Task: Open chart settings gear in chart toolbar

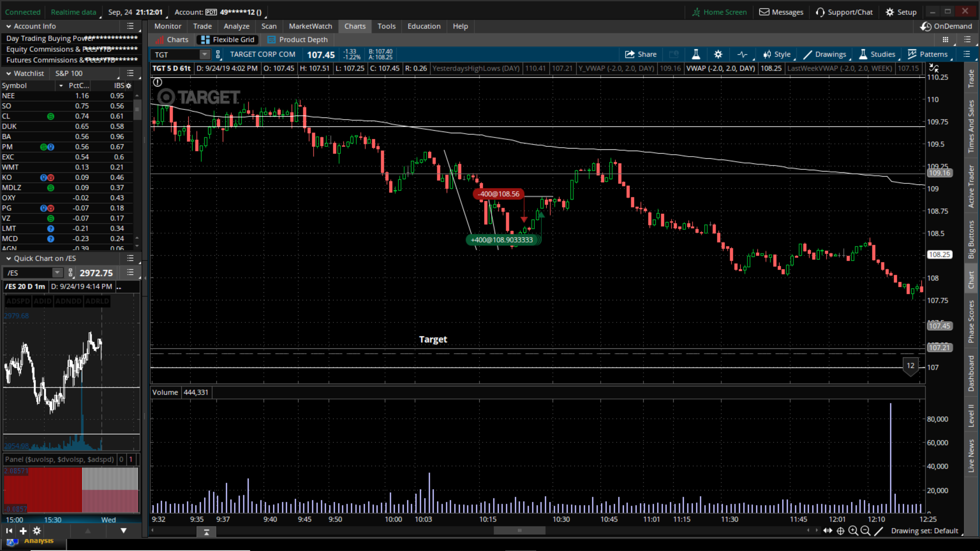Action: 718,54
